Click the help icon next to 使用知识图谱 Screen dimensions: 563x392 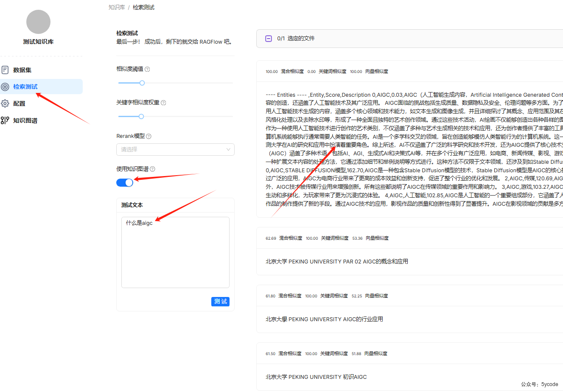[x=152, y=169]
